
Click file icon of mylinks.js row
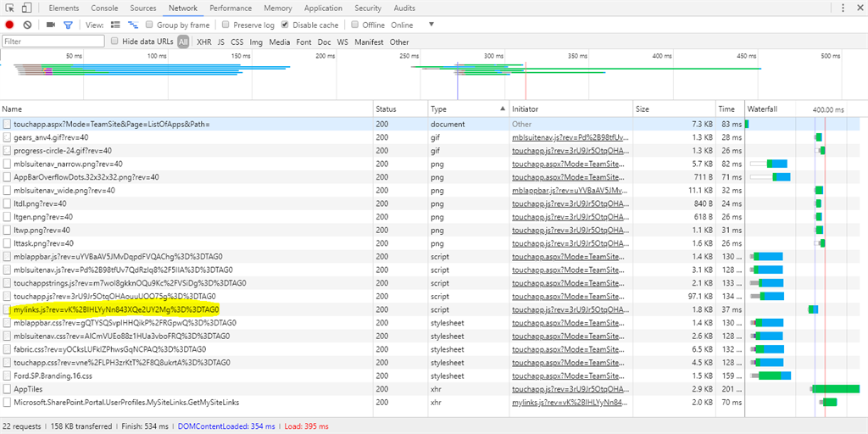7,309
